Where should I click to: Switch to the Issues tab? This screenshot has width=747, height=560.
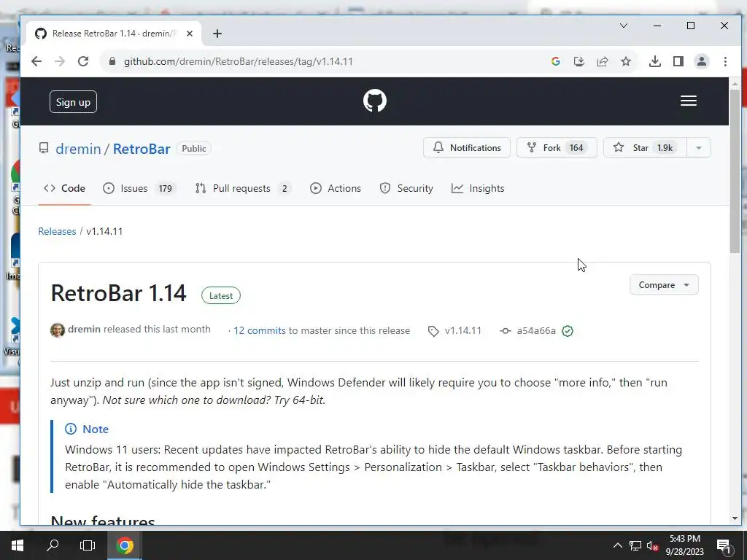pyautogui.click(x=139, y=189)
